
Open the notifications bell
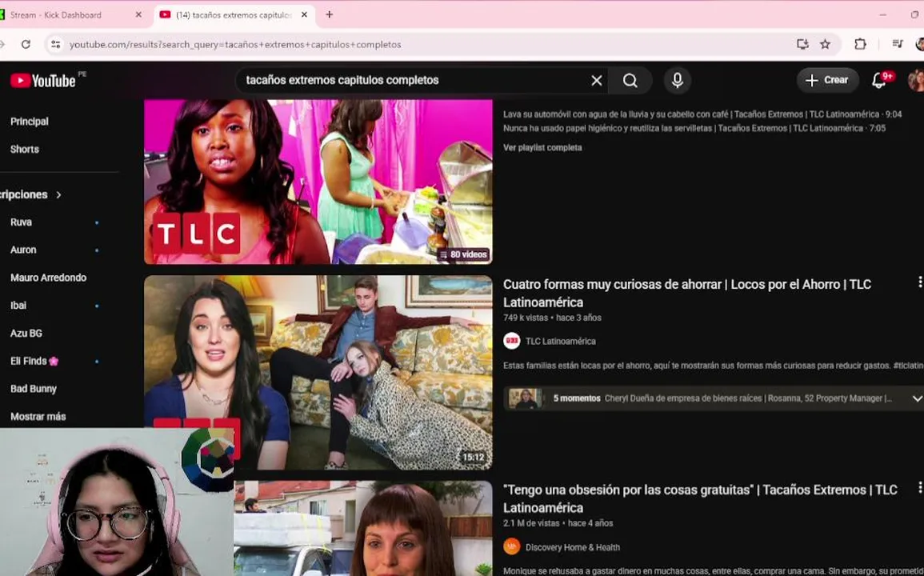[x=879, y=80]
